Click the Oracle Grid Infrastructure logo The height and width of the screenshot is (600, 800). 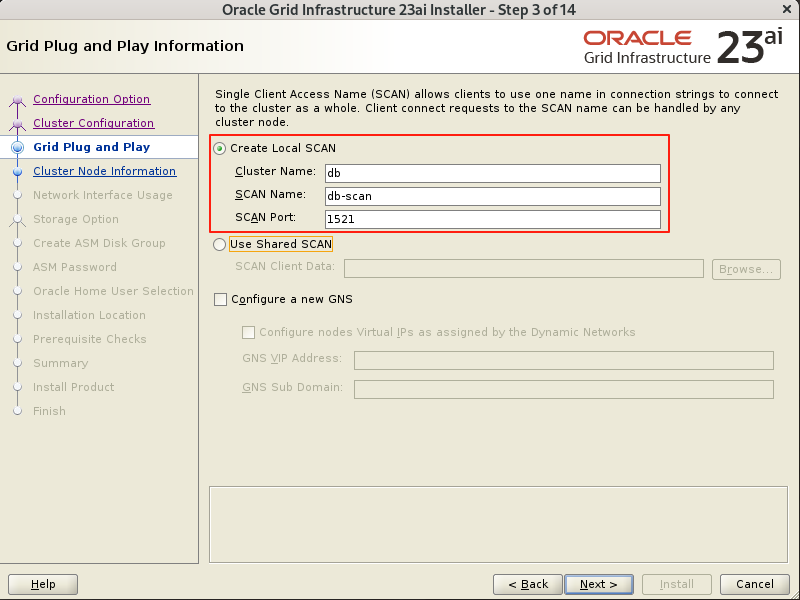(x=683, y=47)
